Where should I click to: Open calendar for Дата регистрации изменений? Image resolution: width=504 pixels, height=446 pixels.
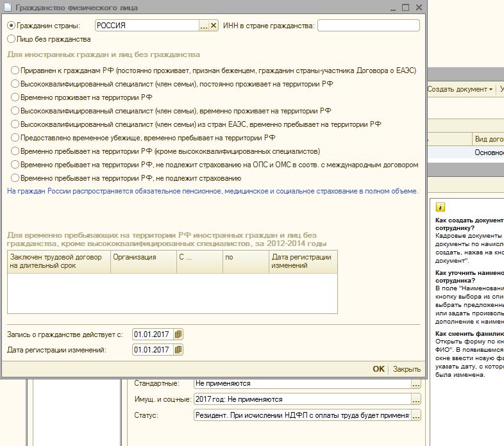[178, 350]
